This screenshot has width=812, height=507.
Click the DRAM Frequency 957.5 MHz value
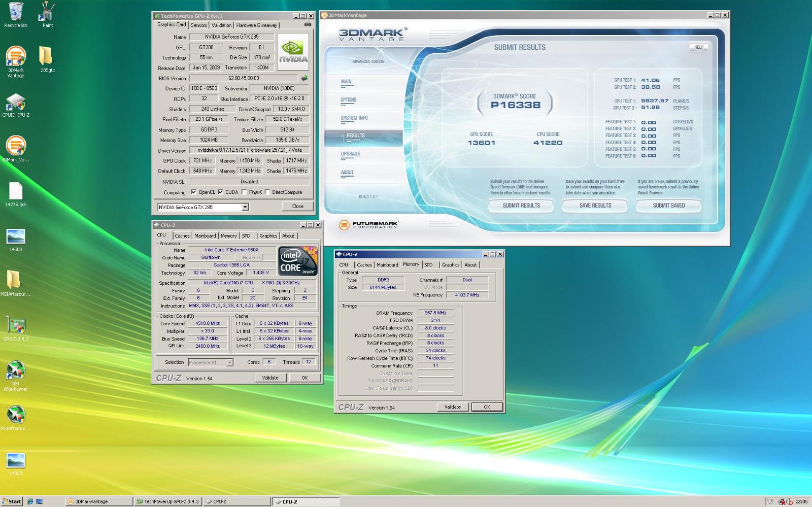pos(435,313)
